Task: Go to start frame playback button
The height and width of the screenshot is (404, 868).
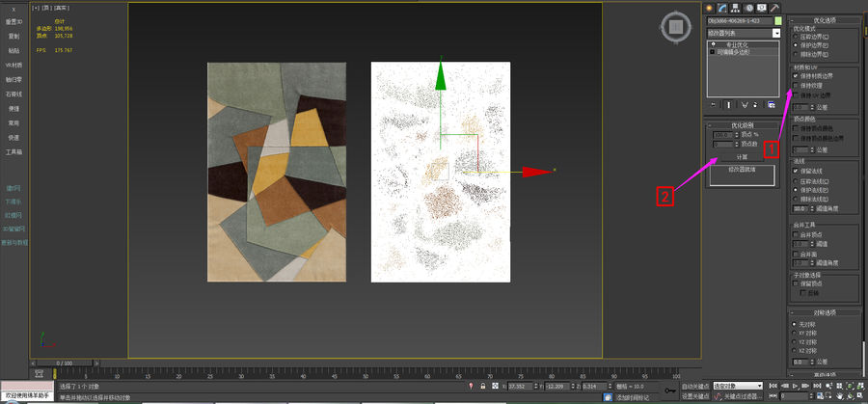Action: (x=773, y=385)
